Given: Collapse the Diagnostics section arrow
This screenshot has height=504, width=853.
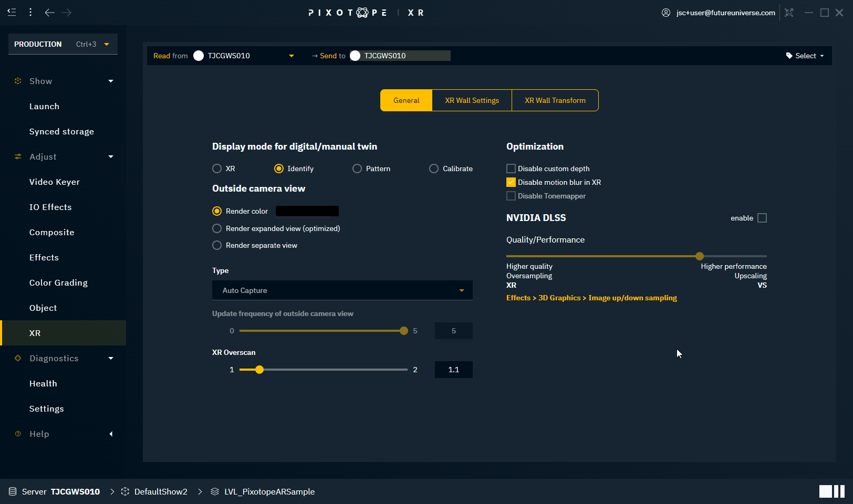Looking at the screenshot, I should [111, 358].
